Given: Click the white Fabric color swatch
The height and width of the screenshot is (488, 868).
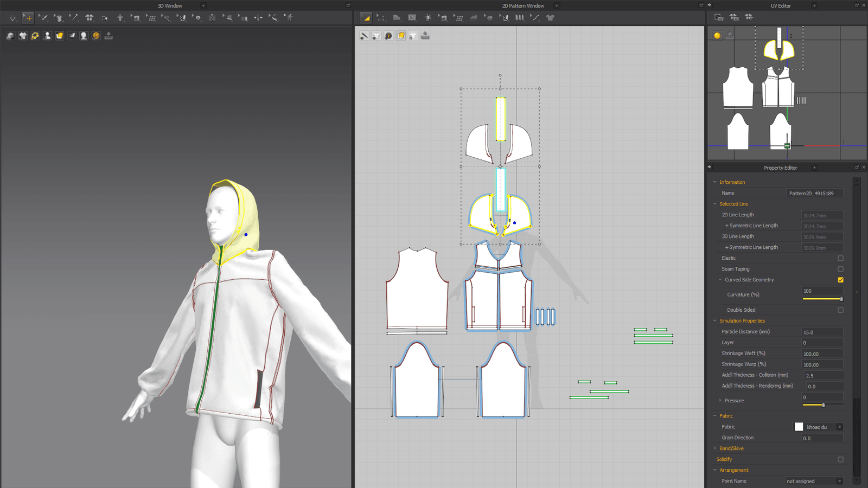Looking at the screenshot, I should click(799, 427).
